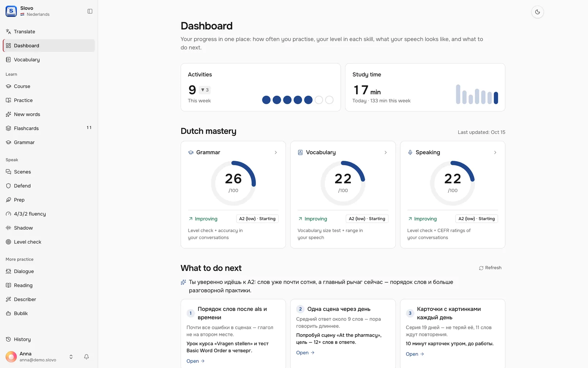Click New words sparkle icon
The height and width of the screenshot is (368, 588).
pos(8,114)
